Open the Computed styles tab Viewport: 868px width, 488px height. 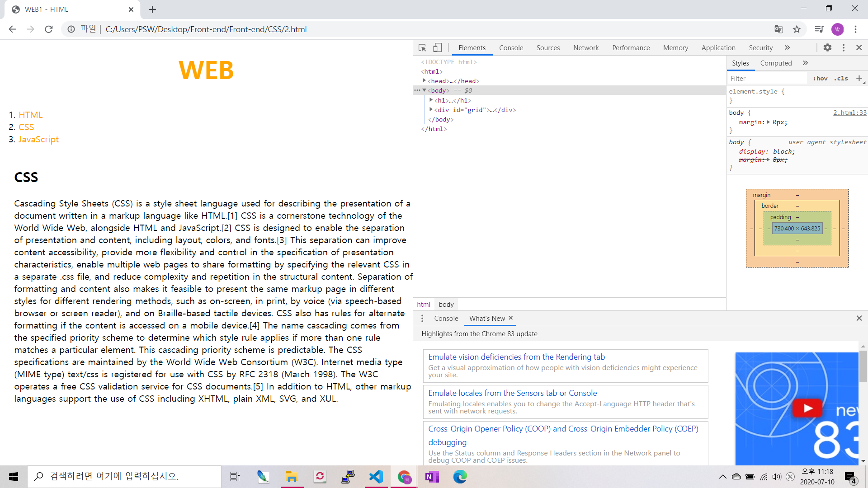tap(776, 63)
